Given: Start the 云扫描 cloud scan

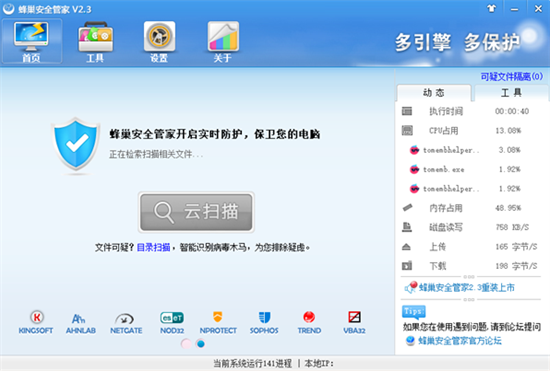Looking at the screenshot, I should [196, 212].
